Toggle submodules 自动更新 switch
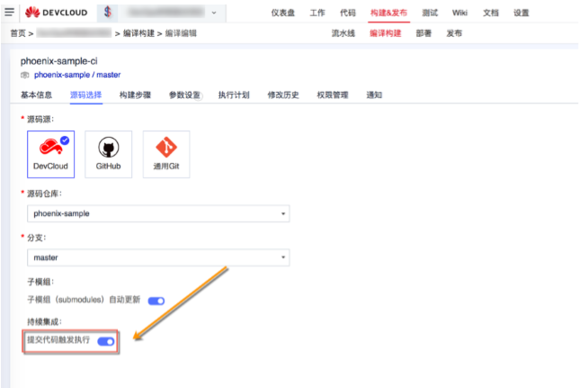Screen dimensions: 588x388 [x=156, y=301]
